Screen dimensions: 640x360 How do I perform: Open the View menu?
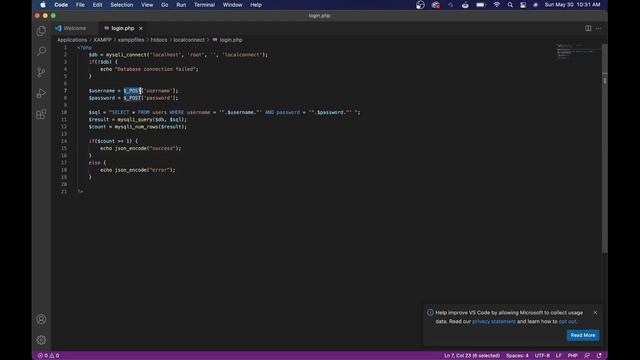coord(147,5)
